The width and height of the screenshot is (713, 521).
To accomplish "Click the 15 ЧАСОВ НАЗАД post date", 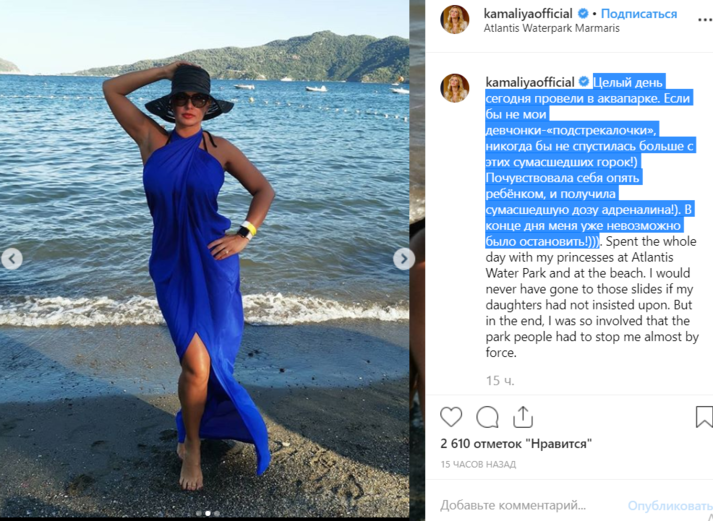I will tap(478, 465).
